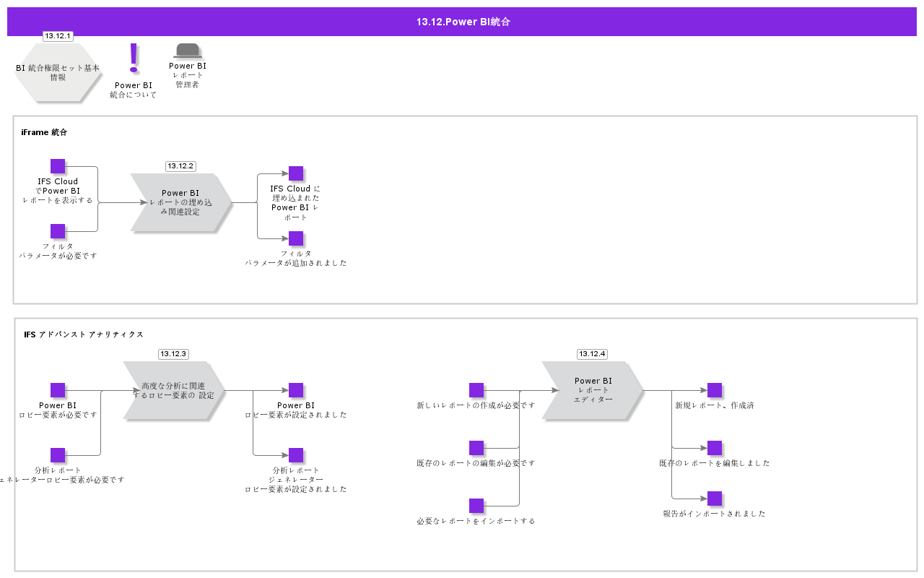Screen dimensions: 924x578
Task: Select the IFS アドバンスト アナリティクス group heading
Action: [x=84, y=335]
